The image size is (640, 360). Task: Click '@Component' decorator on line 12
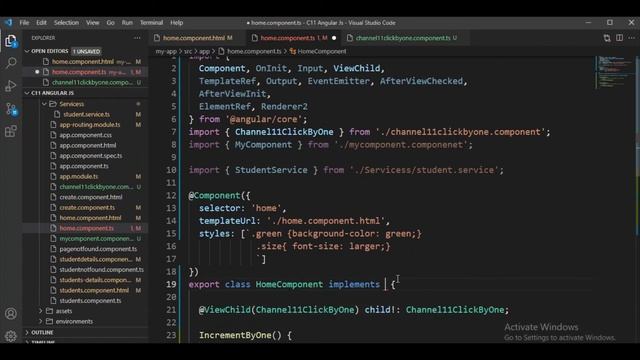pos(214,196)
